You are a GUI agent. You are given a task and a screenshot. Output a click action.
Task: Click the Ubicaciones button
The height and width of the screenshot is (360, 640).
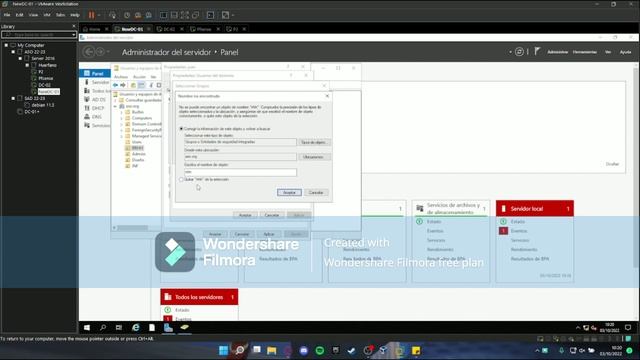point(313,157)
